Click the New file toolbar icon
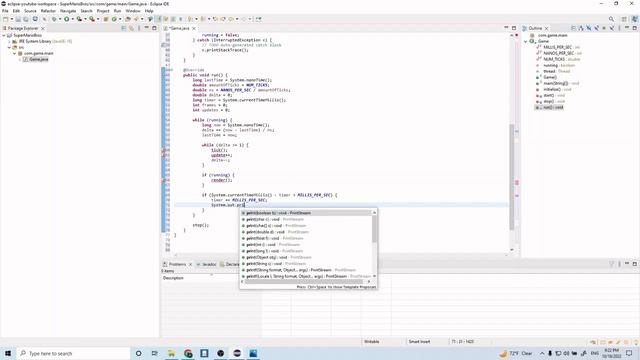Screen dimensions: 640x360 (x=5, y=19)
